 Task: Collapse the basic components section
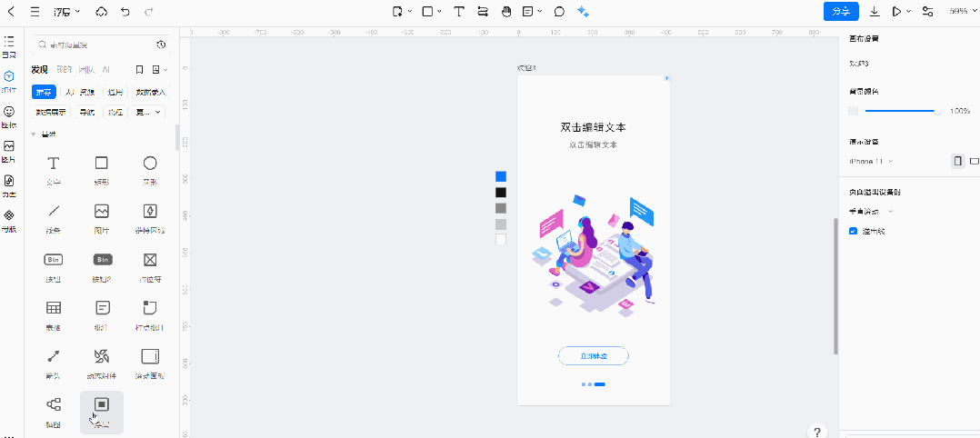click(35, 134)
